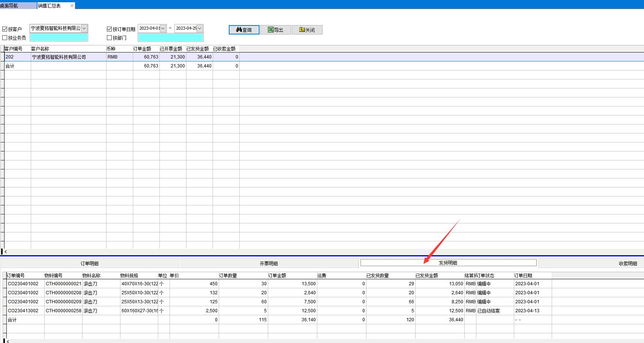Click the folder 关闭 close button
The width and height of the screenshot is (644, 343).
[x=307, y=30]
